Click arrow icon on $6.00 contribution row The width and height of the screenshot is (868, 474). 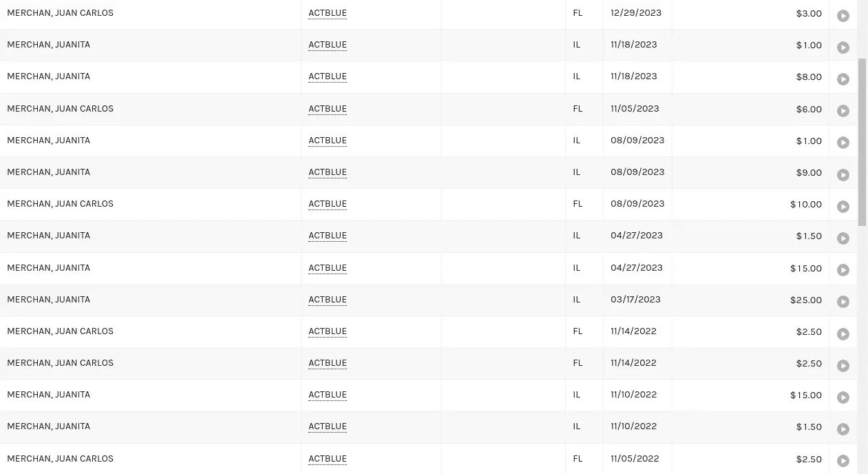click(x=843, y=111)
